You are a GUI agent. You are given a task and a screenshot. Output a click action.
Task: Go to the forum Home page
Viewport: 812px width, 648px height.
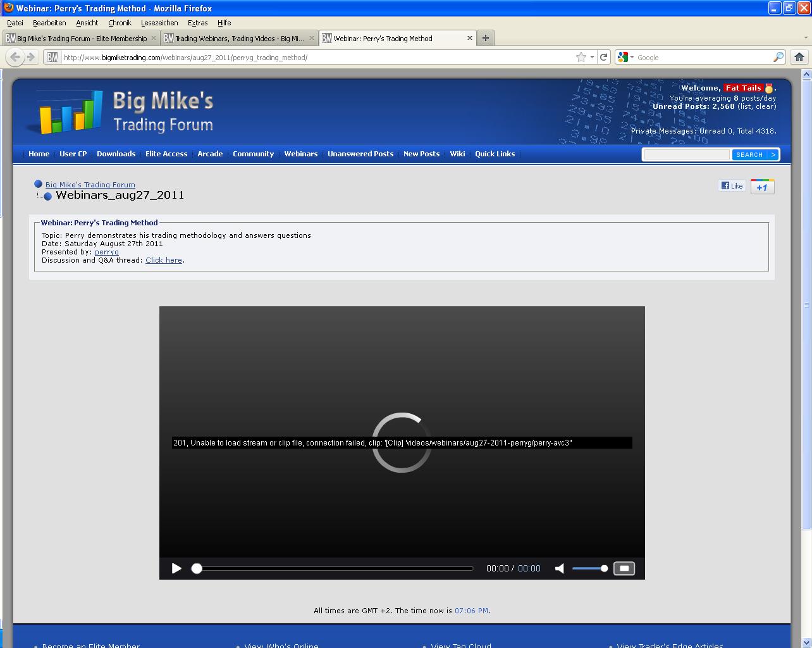pyautogui.click(x=39, y=154)
